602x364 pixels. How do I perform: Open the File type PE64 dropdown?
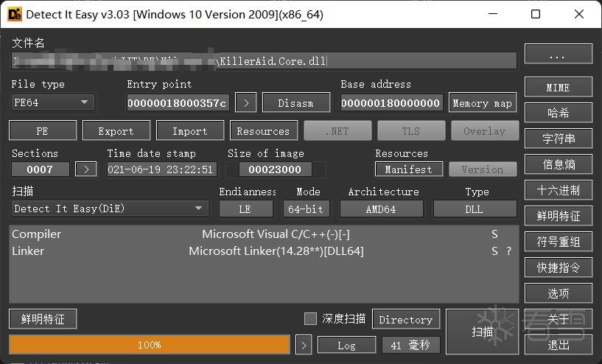click(52, 102)
